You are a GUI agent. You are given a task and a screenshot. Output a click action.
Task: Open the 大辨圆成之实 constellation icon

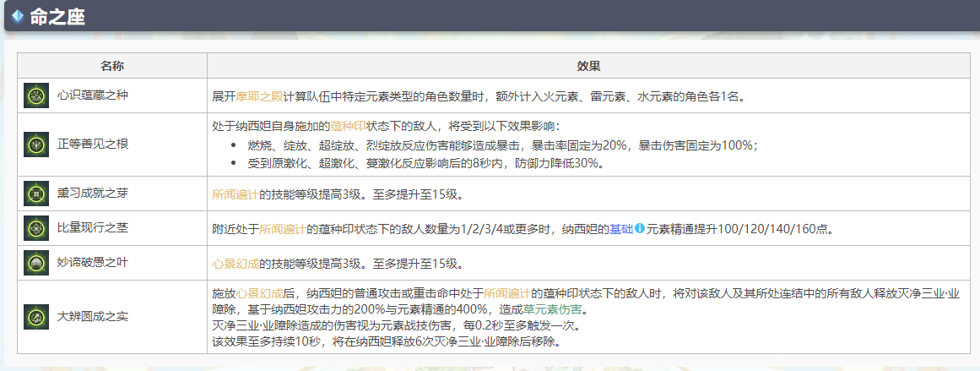pos(35,318)
